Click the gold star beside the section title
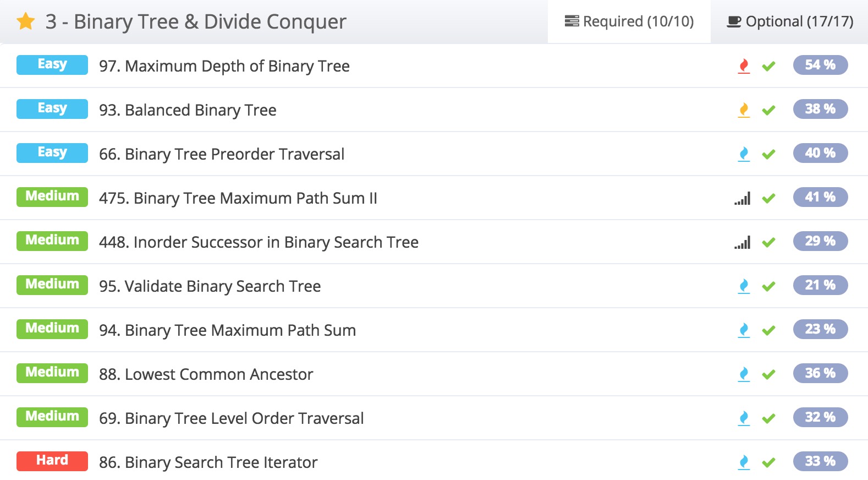This screenshot has width=868, height=480. [26, 22]
